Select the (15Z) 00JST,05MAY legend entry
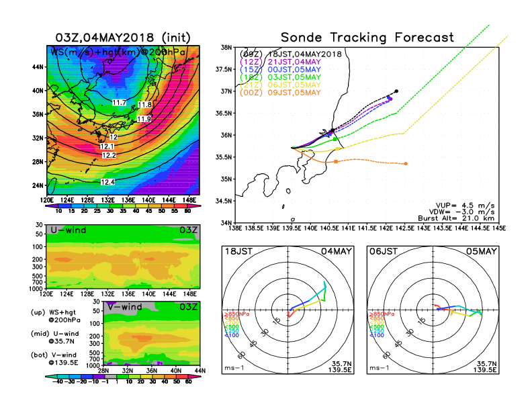532x411 pixels. [280, 70]
